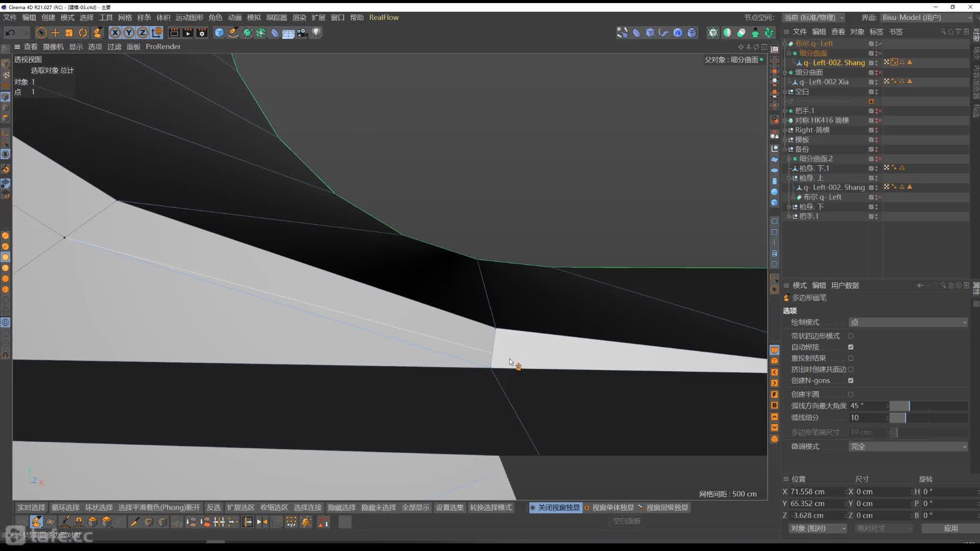Open the ProRender viewport menu
This screenshot has width=980, height=551.
tap(163, 46)
